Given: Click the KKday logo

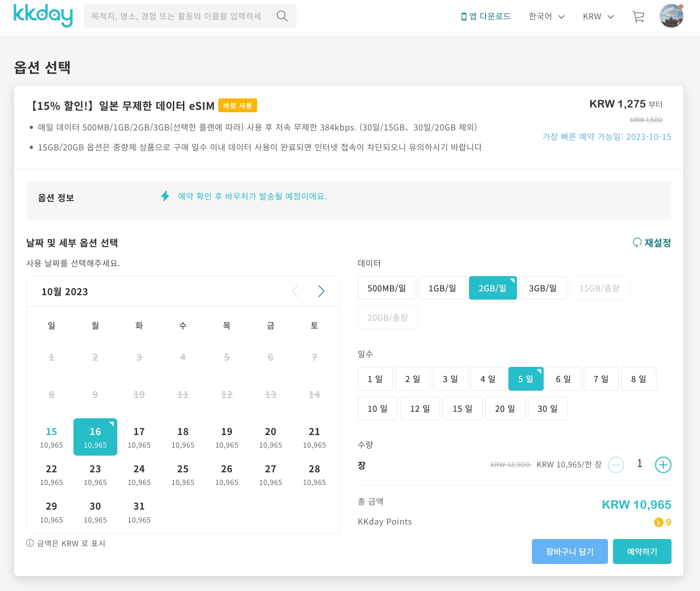Looking at the screenshot, I should click(43, 16).
